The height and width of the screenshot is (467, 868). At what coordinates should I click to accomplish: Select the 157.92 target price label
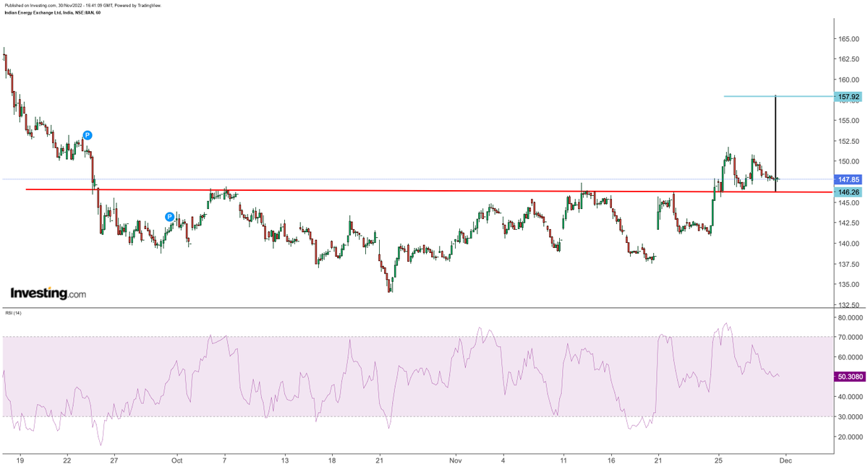tap(847, 96)
